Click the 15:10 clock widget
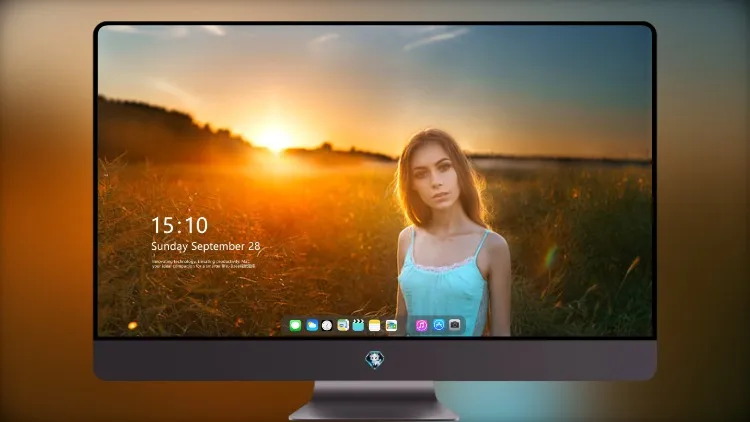 180,225
